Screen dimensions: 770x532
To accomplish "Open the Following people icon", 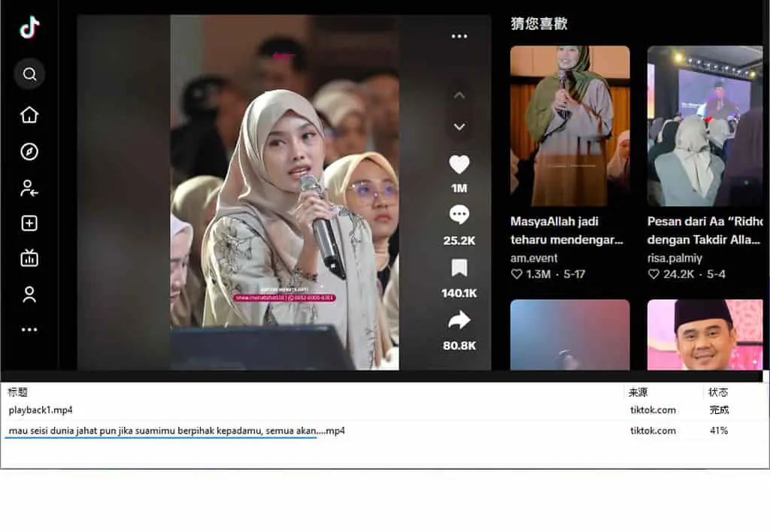I will tap(29, 188).
